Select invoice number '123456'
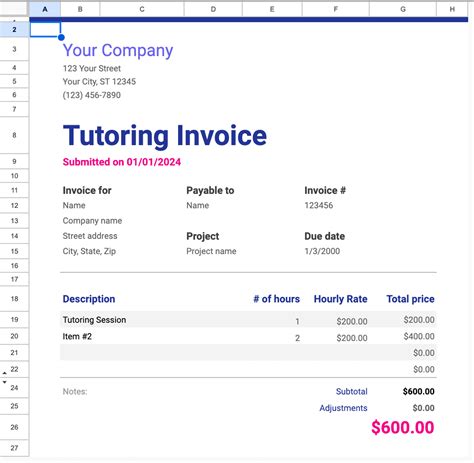The width and height of the screenshot is (474, 463). click(x=319, y=205)
